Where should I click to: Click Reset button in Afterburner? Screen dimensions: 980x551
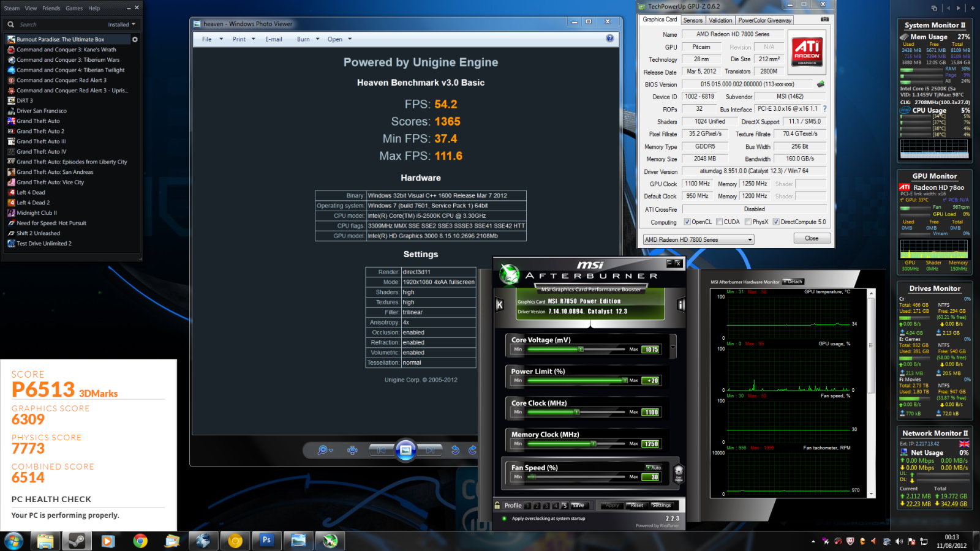(637, 506)
